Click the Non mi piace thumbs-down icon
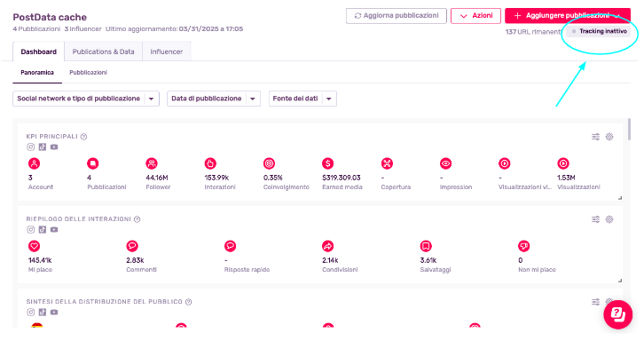 click(523, 246)
